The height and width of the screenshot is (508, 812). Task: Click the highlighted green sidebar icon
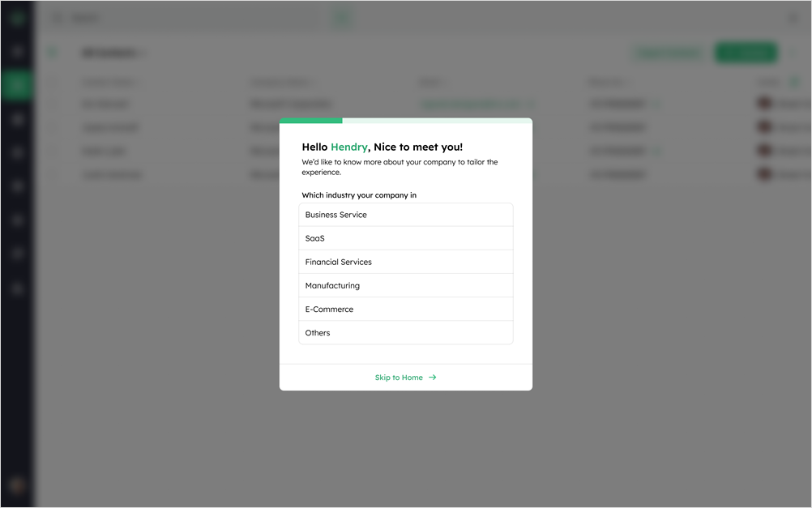pyautogui.click(x=17, y=85)
